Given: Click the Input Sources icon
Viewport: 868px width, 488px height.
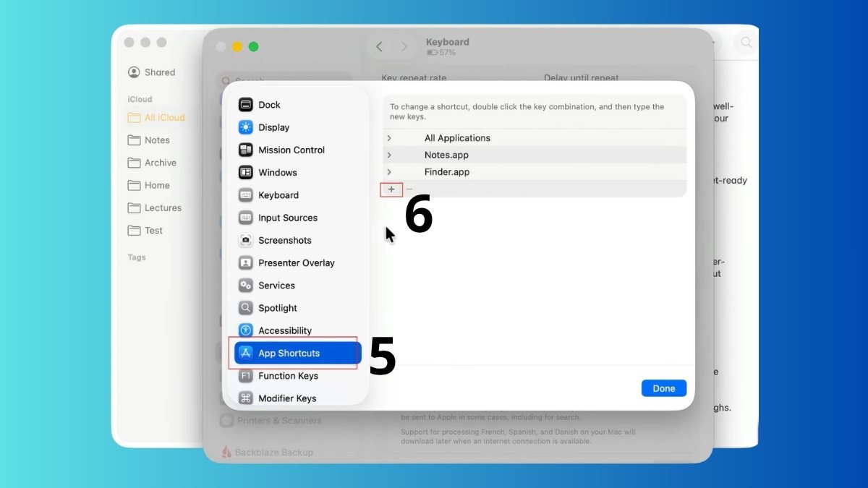Looking at the screenshot, I should click(x=246, y=218).
